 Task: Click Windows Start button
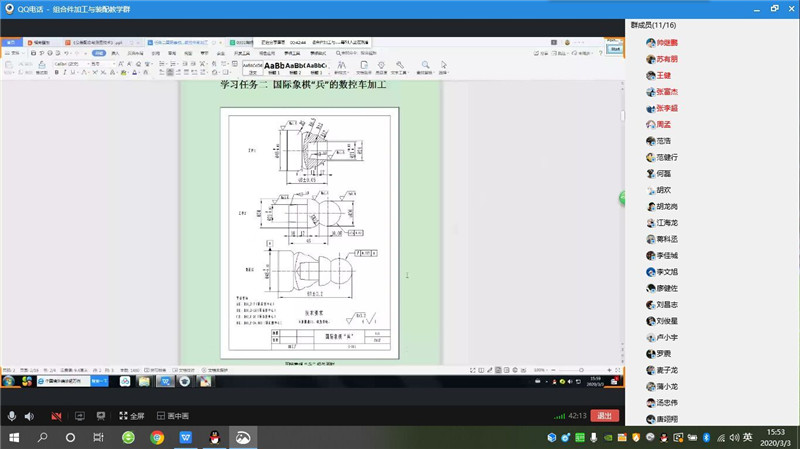coord(14,437)
